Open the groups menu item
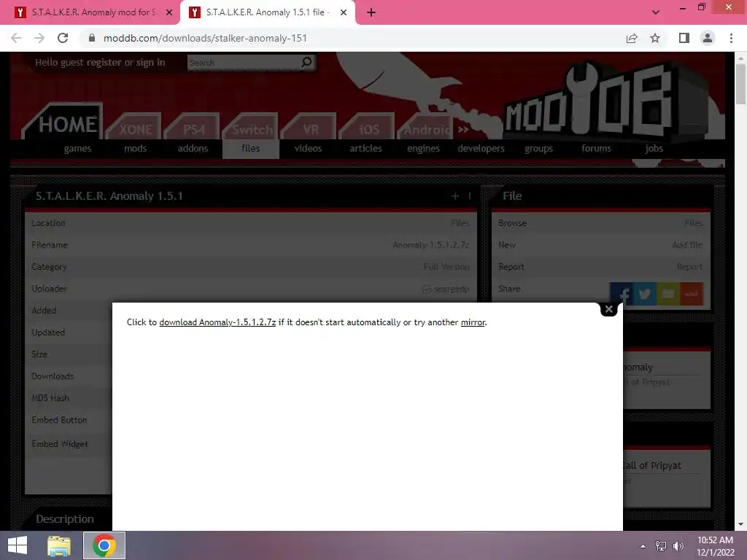The height and width of the screenshot is (560, 747). point(539,149)
